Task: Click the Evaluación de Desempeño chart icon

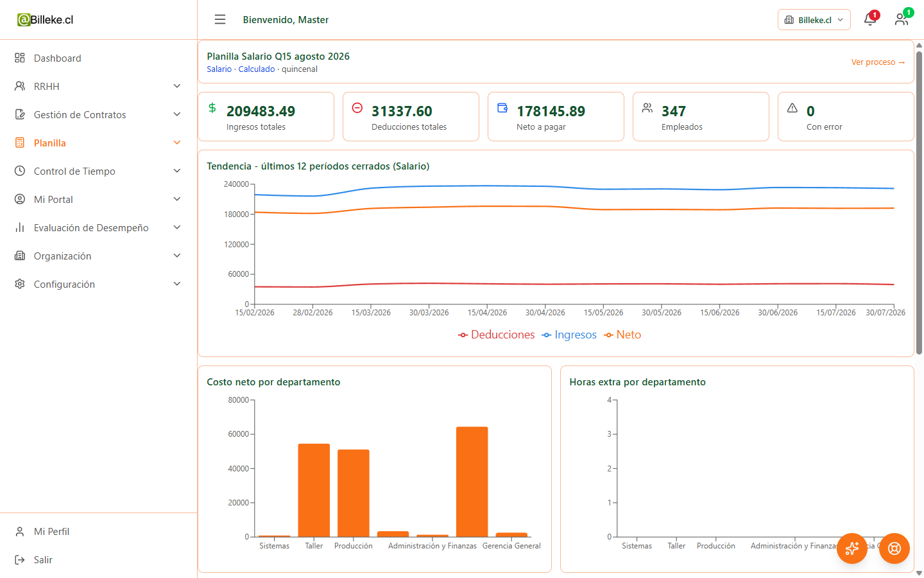Action: point(20,227)
